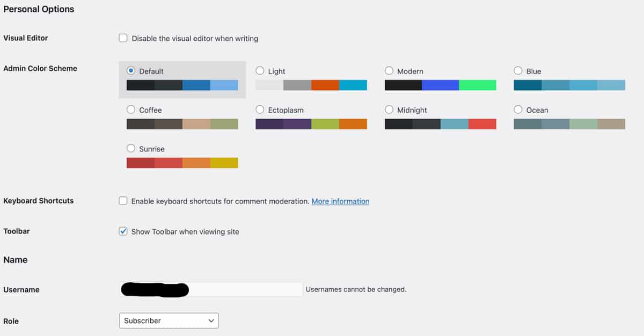Screen dimensions: 644x336
Task: Pick the Sunrise color scheme radio
Action: point(131,149)
